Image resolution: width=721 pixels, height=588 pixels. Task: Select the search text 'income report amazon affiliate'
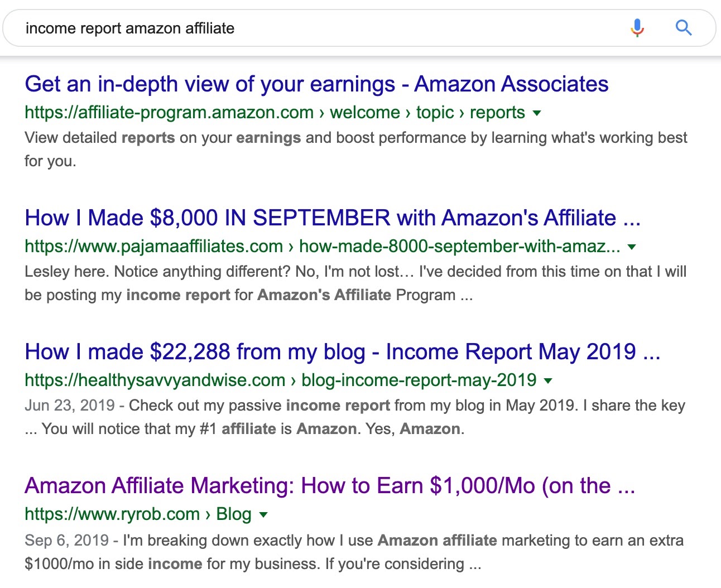pos(129,28)
